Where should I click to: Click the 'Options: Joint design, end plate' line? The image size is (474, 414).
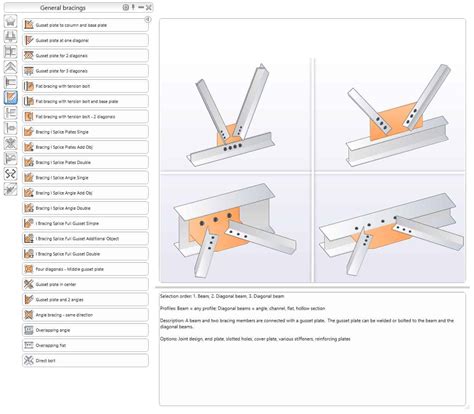click(x=255, y=339)
